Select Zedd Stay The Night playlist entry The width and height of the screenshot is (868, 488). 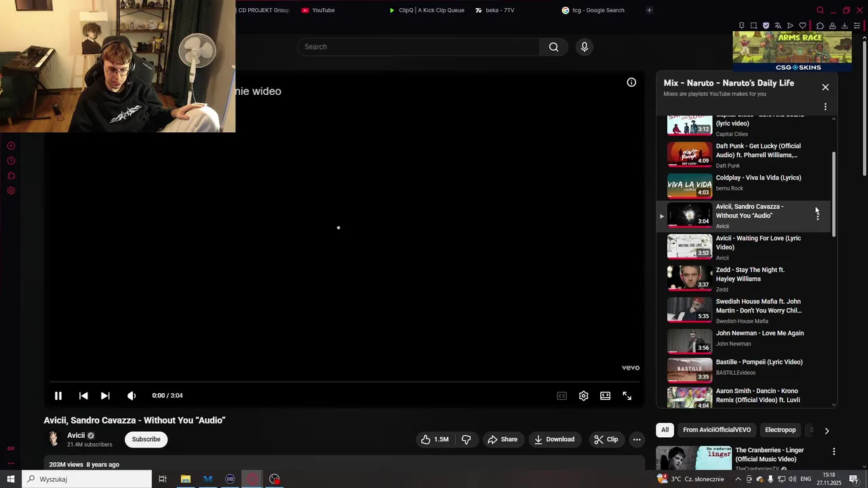743,279
